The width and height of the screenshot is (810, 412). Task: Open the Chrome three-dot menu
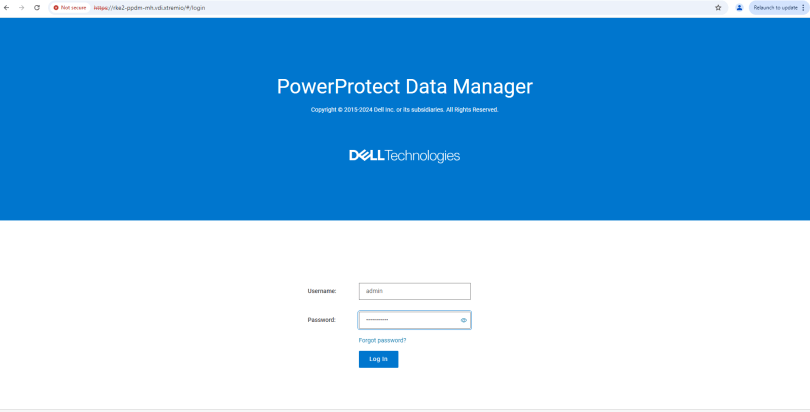click(x=803, y=7)
